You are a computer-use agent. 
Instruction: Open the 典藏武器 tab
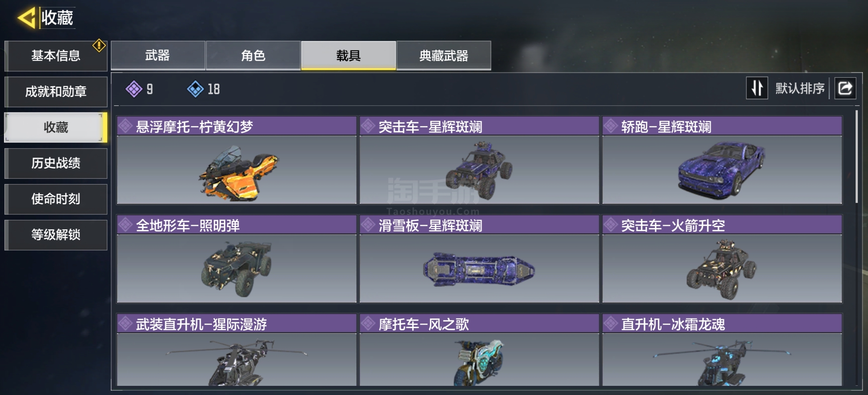[444, 55]
